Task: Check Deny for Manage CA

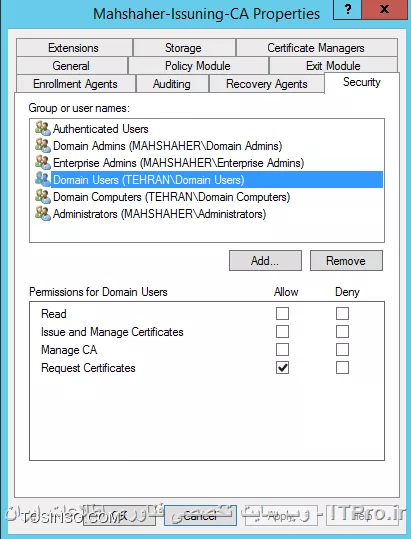Action: click(x=342, y=350)
